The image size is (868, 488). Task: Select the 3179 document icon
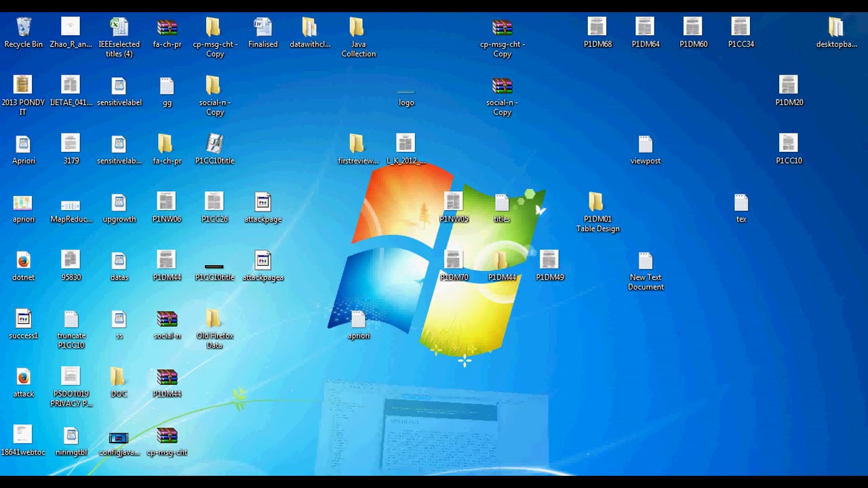[71, 144]
